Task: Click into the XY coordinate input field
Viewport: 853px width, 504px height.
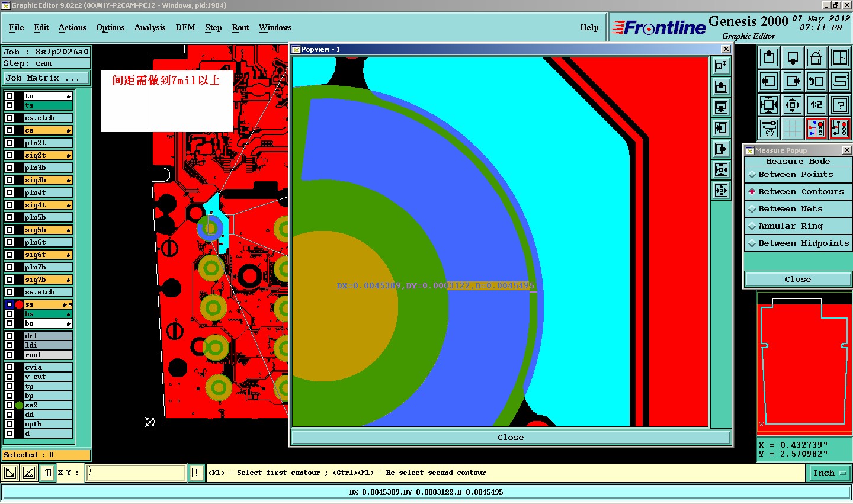Action: [x=136, y=473]
